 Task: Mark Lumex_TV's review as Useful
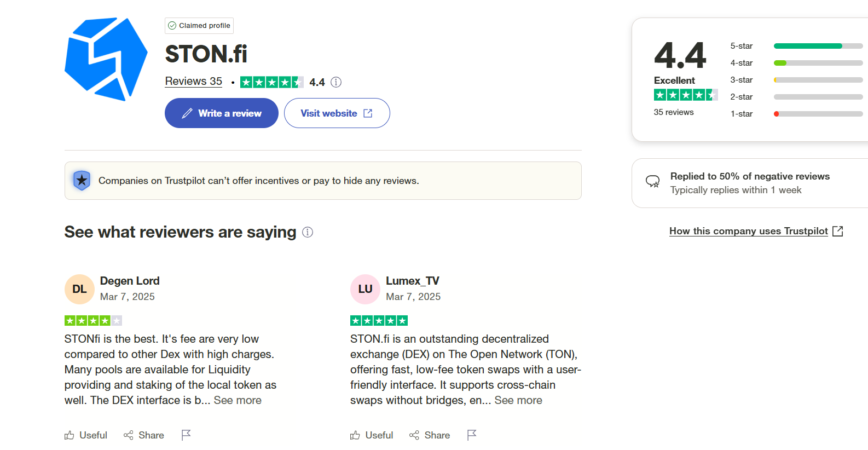372,435
